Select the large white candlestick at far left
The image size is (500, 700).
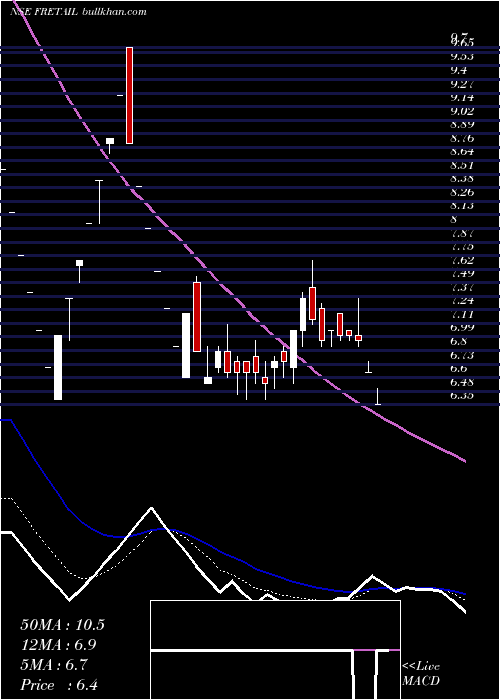[x=58, y=367]
